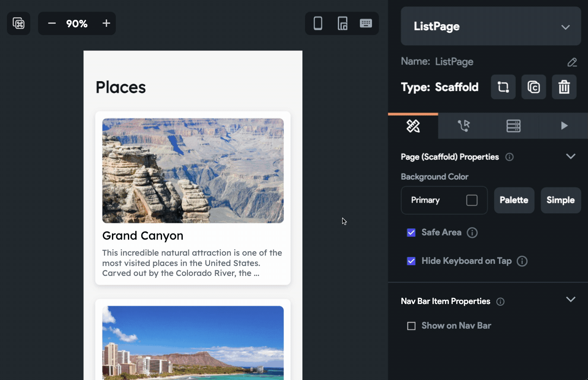Open the Backend Query database tab
This screenshot has width=588, height=380.
513,126
